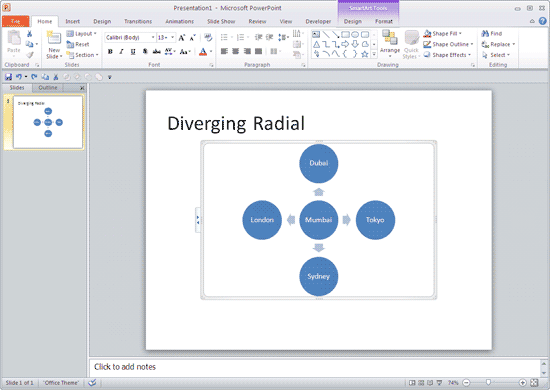Open the Shape Fill dropdown
The width and height of the screenshot is (550, 390).
[x=443, y=34]
